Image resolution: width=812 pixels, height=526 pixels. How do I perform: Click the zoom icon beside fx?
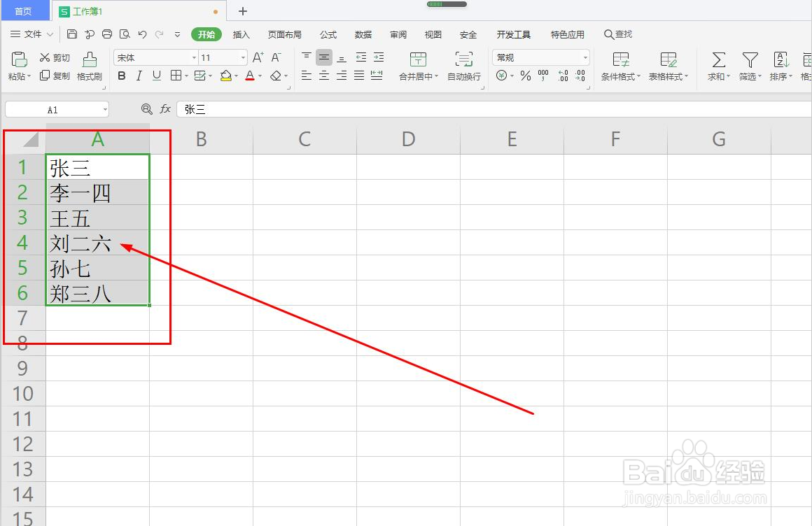[x=146, y=108]
